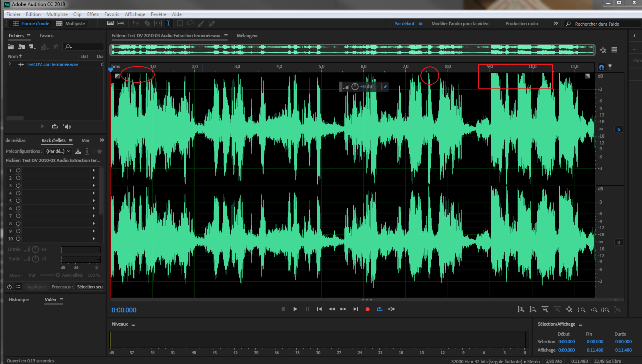Click the Record button in transport

367,309
